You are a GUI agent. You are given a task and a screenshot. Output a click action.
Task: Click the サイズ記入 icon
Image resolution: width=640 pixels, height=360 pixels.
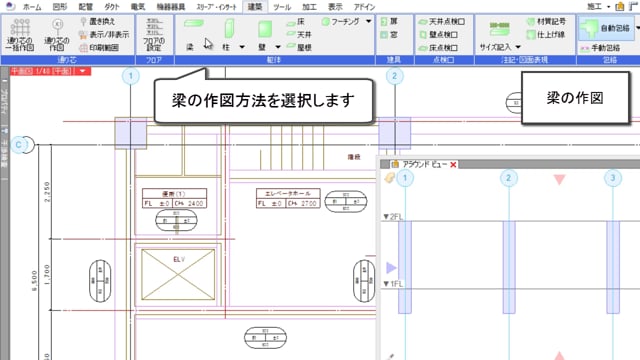(x=500, y=29)
